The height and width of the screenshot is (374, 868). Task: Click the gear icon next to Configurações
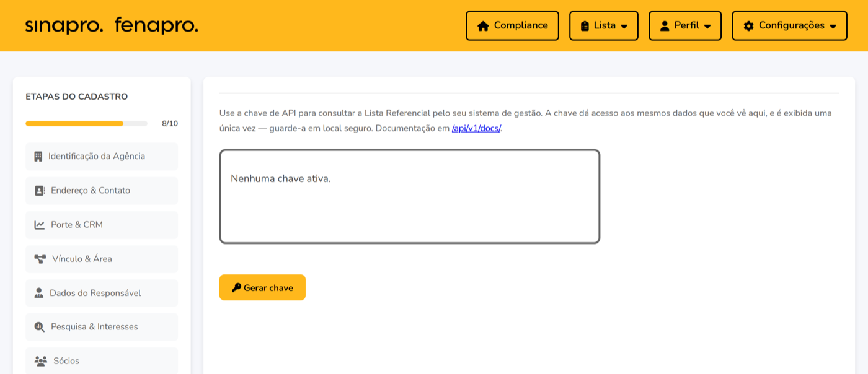(x=748, y=26)
